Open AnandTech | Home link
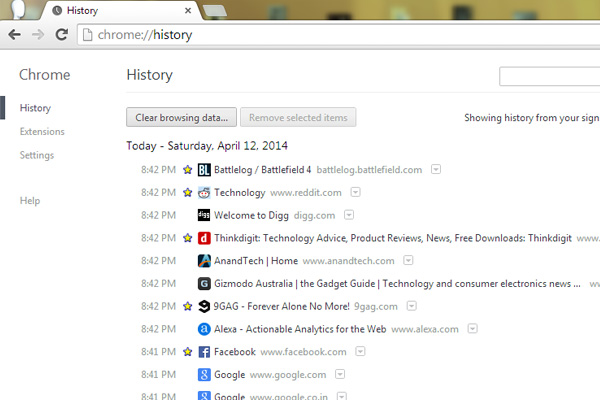The image size is (600, 400). 256,261
